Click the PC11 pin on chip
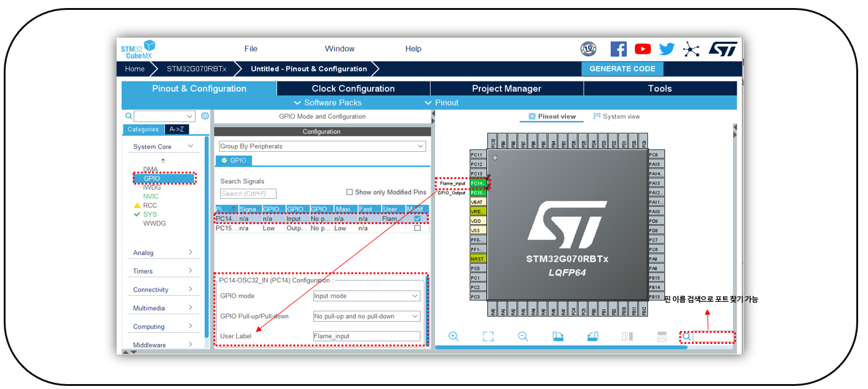 click(477, 155)
